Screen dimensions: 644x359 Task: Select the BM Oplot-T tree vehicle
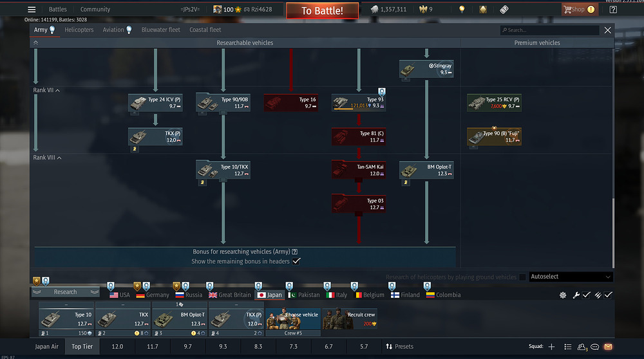[426, 170]
